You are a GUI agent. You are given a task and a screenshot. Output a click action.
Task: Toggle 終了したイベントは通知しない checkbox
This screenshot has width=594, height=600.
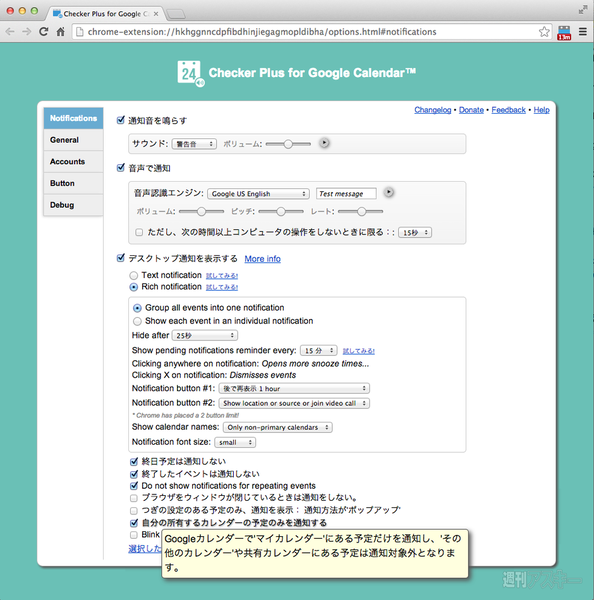[134, 474]
